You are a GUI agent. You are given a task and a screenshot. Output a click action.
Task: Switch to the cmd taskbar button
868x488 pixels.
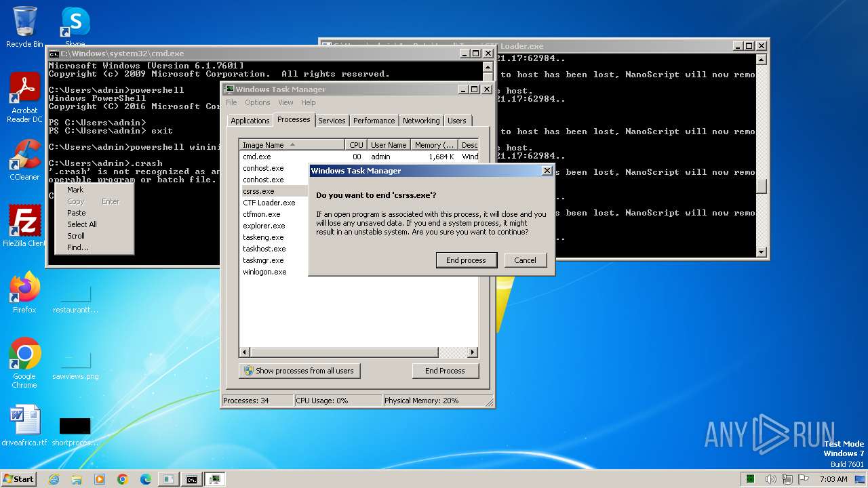pos(192,479)
